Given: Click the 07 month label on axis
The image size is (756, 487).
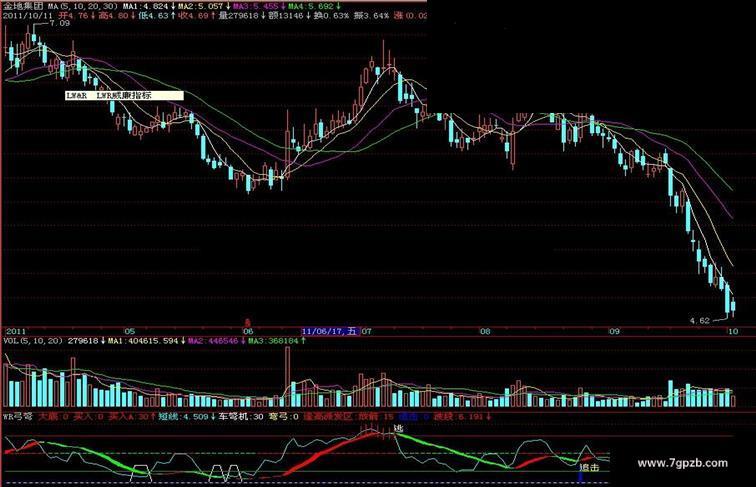Looking at the screenshot, I should (x=367, y=331).
